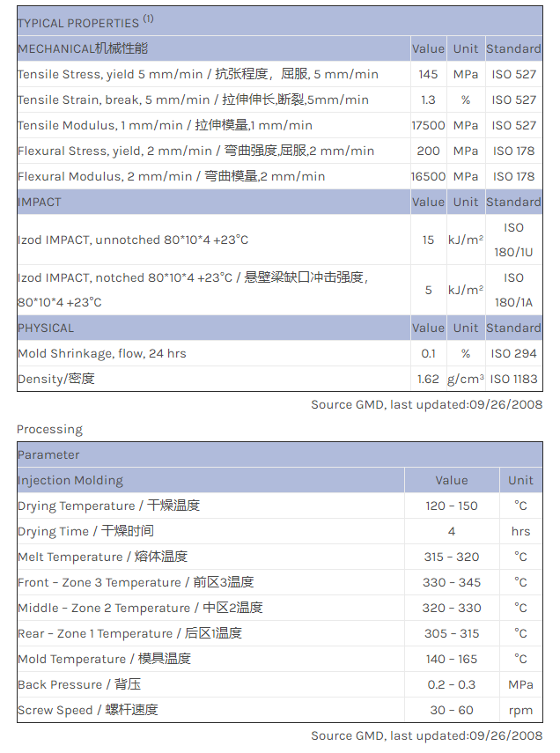Click the Tensile Stress yield value 145
Viewport: 560px width, 753px height.
coord(428,74)
